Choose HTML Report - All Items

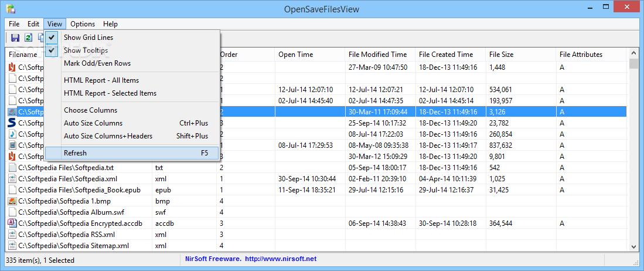[x=132, y=80]
